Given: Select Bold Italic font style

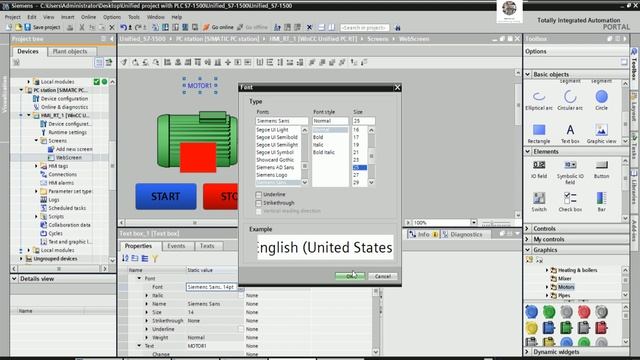Looking at the screenshot, I should (x=324, y=152).
